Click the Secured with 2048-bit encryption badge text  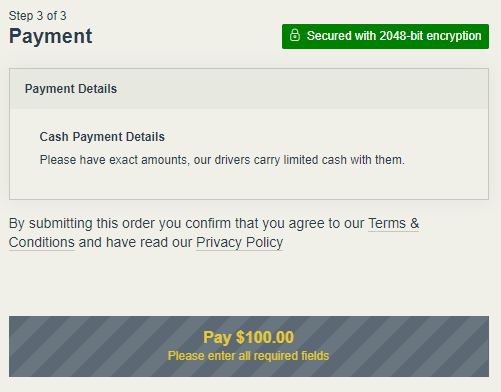tap(394, 36)
